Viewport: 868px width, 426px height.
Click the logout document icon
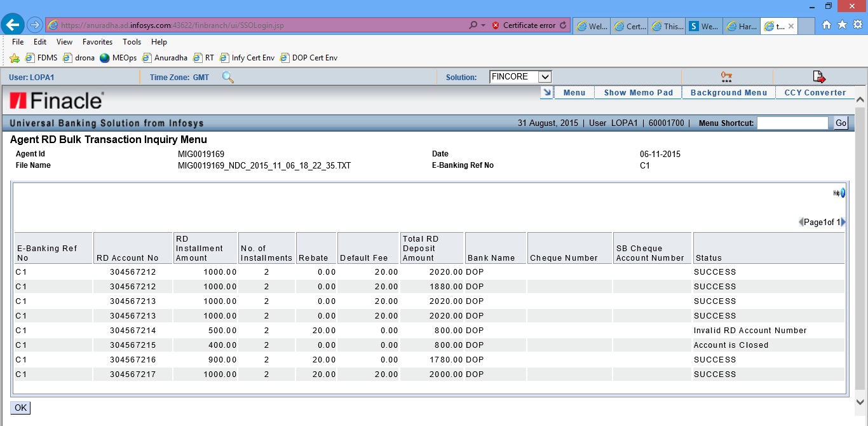coord(819,77)
